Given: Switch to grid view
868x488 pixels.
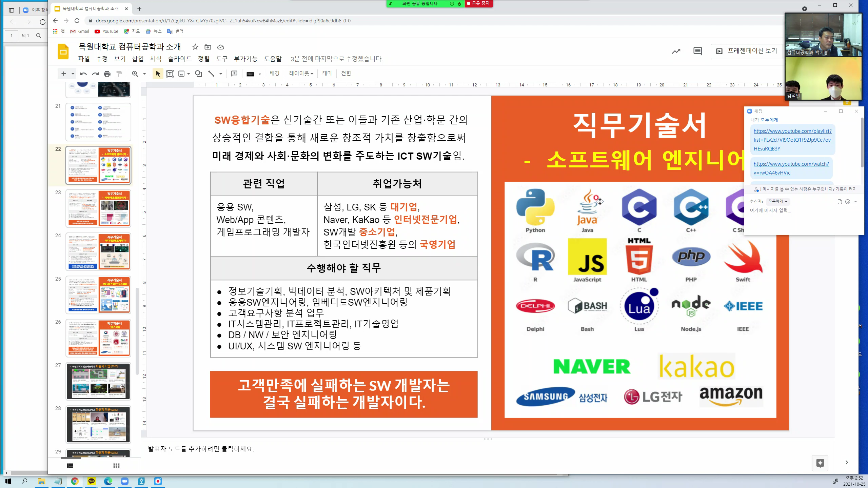Looking at the screenshot, I should [x=116, y=466].
